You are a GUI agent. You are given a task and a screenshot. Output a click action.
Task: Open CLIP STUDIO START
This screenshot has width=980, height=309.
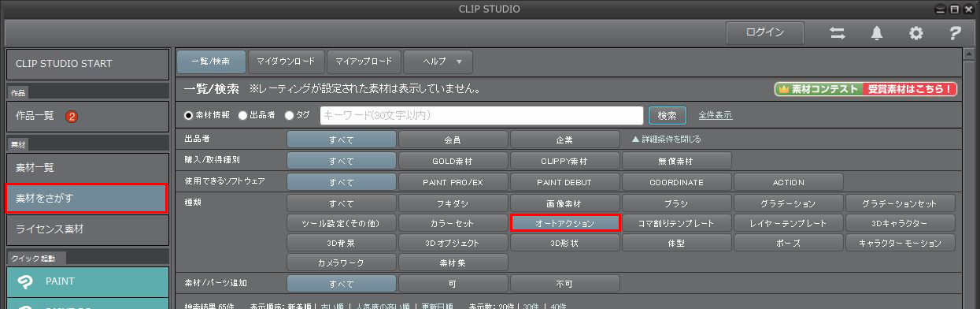click(x=87, y=64)
